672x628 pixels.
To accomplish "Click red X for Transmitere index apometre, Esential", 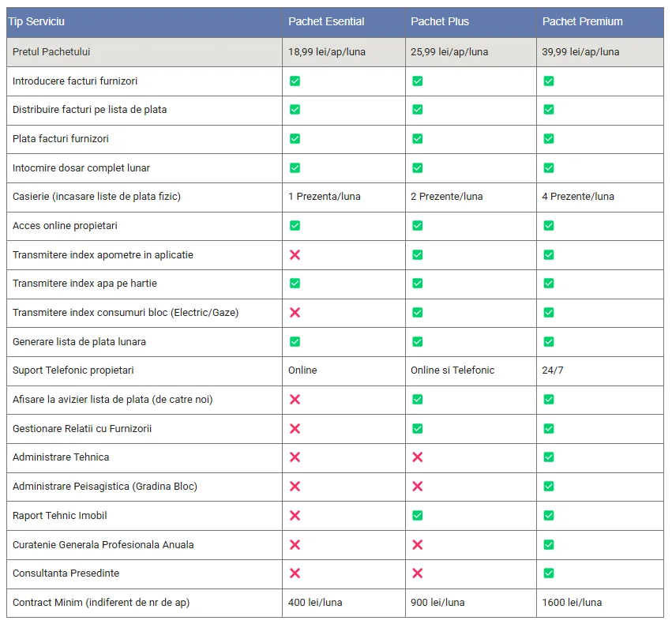I will (x=295, y=254).
